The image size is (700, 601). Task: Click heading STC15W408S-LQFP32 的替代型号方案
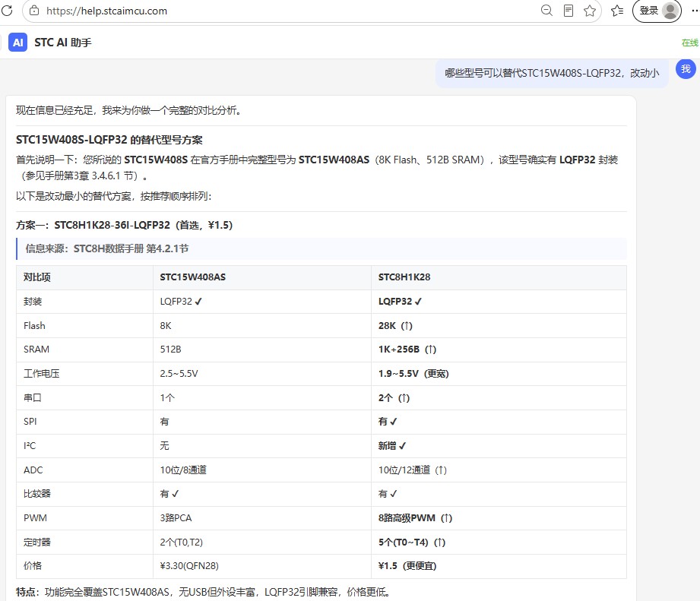109,140
